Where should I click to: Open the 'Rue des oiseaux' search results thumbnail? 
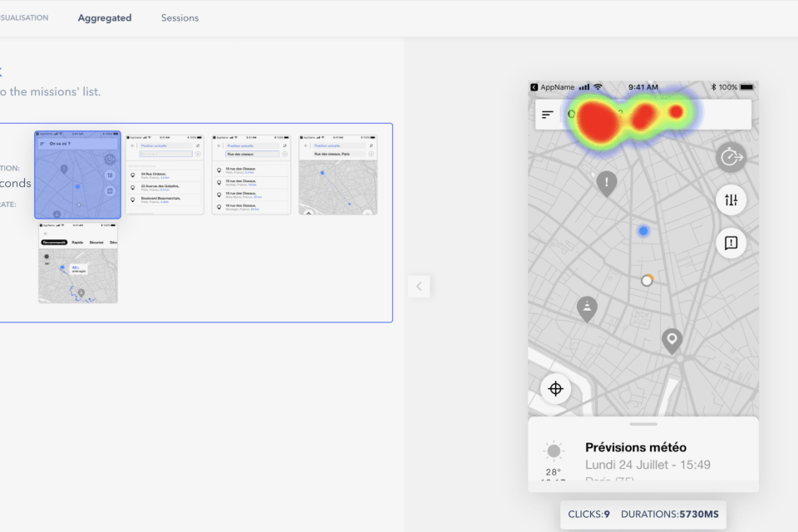[x=251, y=175]
